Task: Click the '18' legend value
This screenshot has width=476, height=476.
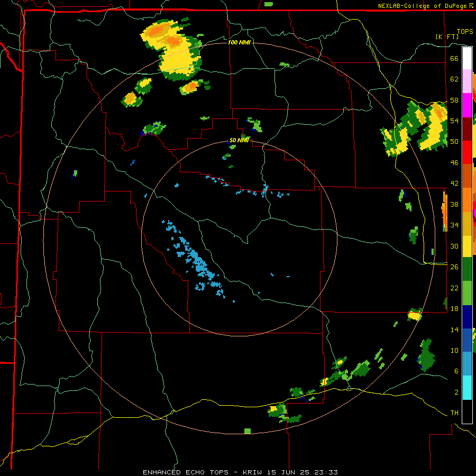Action: (x=454, y=309)
